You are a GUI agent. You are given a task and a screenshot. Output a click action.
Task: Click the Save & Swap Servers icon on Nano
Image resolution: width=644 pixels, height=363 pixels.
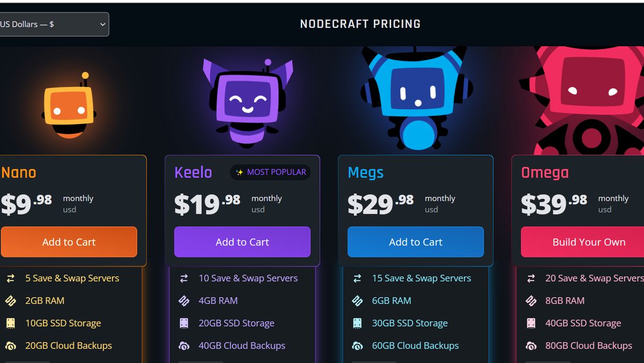coord(11,278)
